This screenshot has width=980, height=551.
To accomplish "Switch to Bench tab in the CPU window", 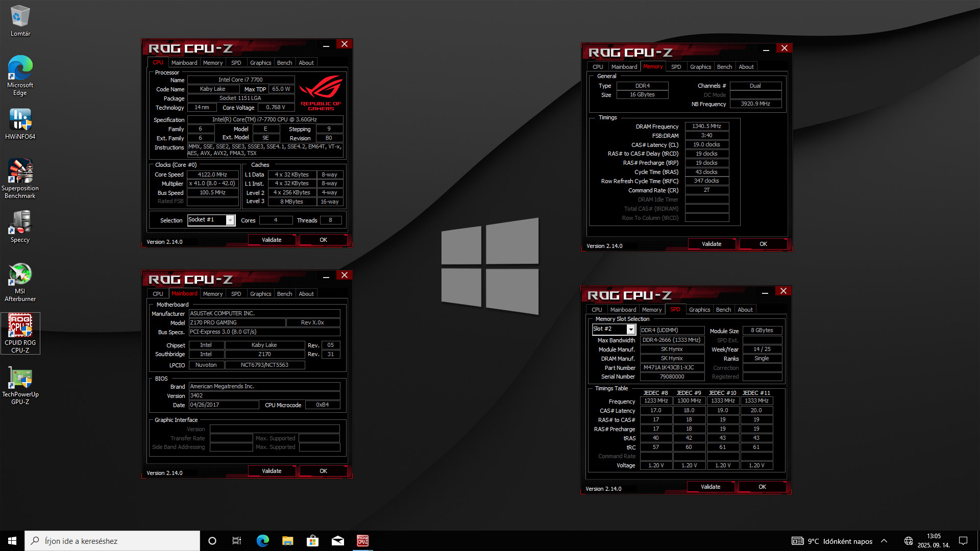I will pos(284,63).
